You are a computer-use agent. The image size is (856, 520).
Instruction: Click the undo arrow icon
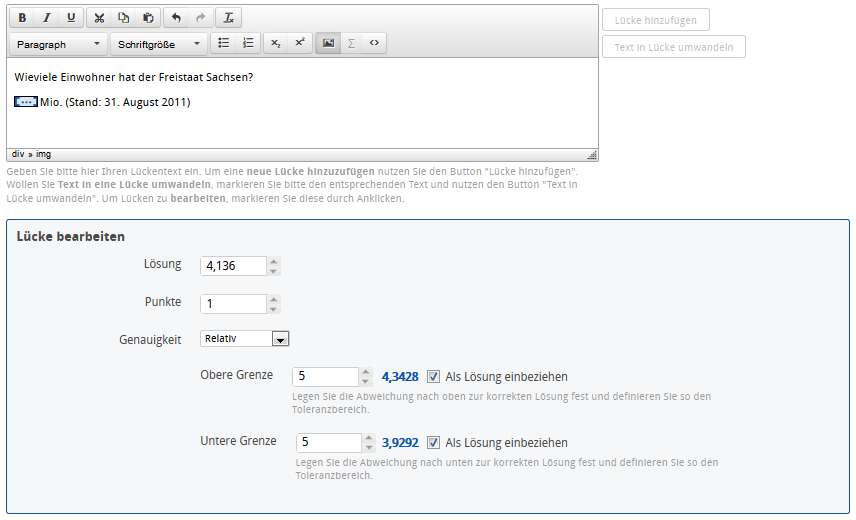(x=176, y=18)
